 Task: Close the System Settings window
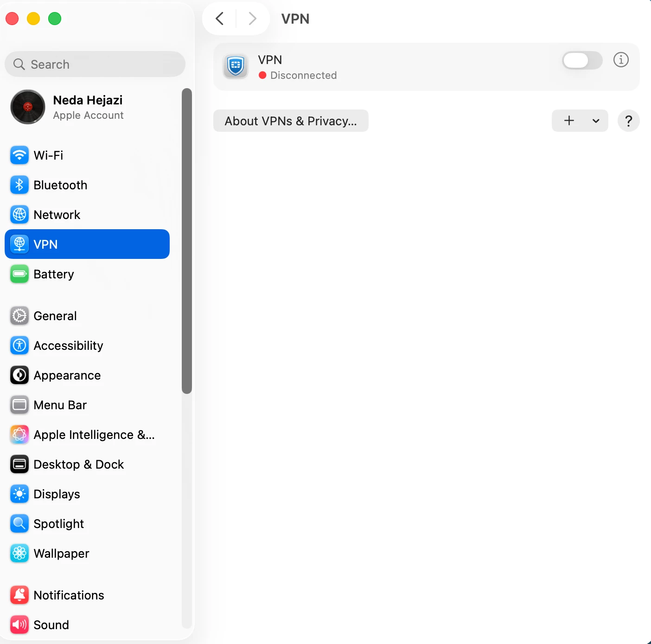coord(12,19)
